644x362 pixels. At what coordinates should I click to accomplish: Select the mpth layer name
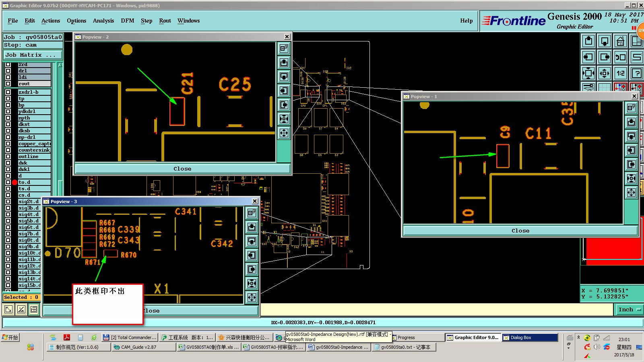click(x=34, y=118)
